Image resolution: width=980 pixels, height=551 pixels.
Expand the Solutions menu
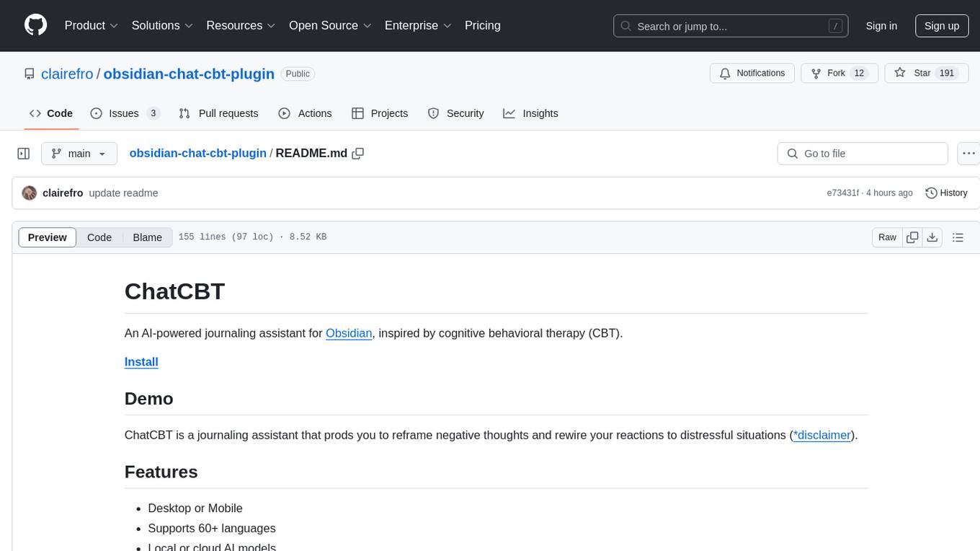tap(162, 25)
